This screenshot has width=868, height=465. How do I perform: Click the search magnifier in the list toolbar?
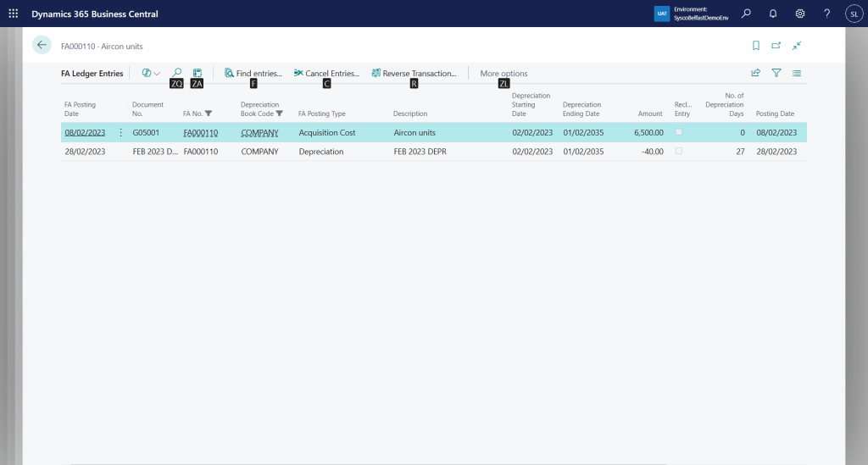176,74
